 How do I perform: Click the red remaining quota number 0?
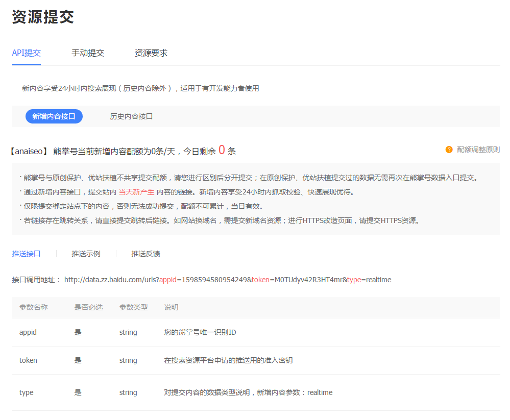tap(222, 150)
